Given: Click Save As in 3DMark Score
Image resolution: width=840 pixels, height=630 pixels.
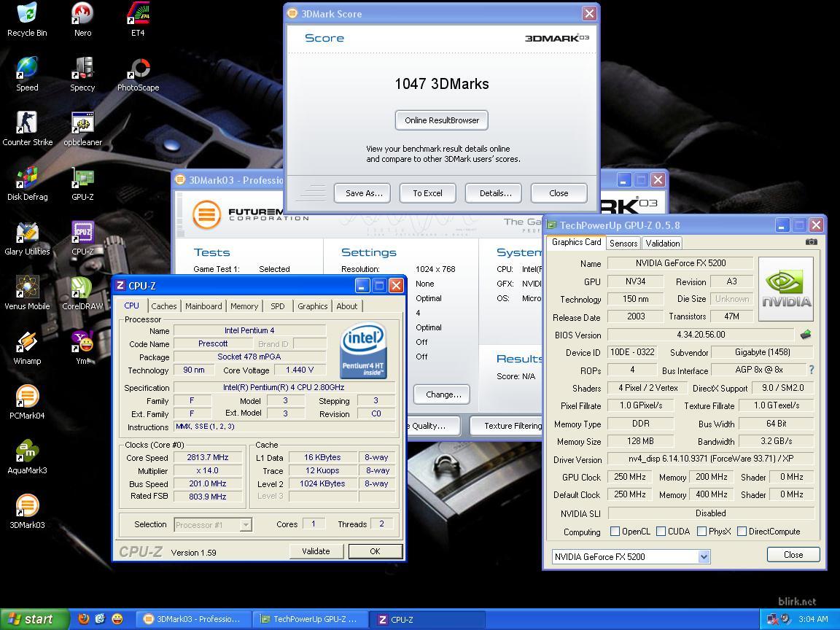Looking at the screenshot, I should [364, 193].
